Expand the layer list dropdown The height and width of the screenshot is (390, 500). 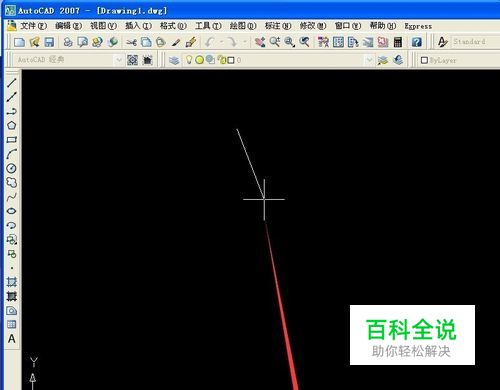(369, 60)
